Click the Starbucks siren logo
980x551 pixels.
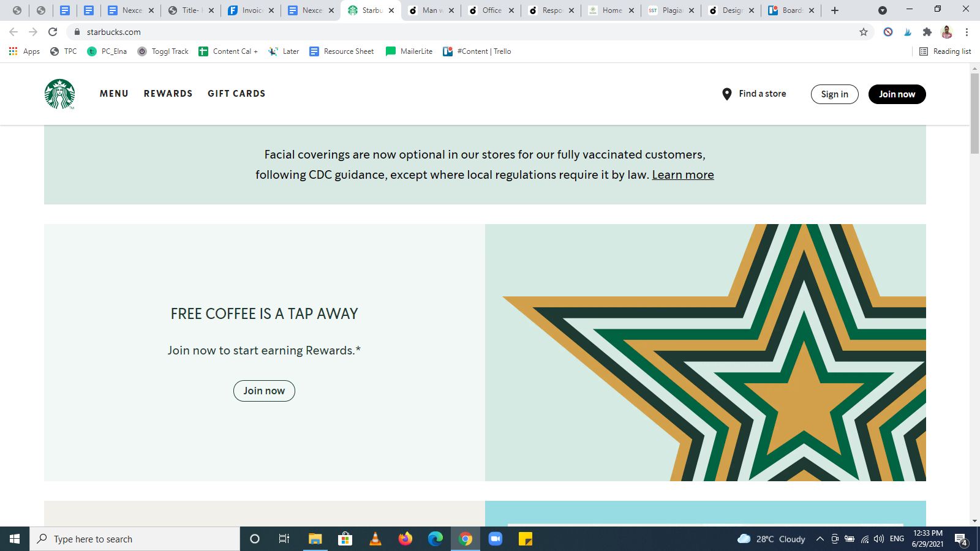click(x=60, y=94)
